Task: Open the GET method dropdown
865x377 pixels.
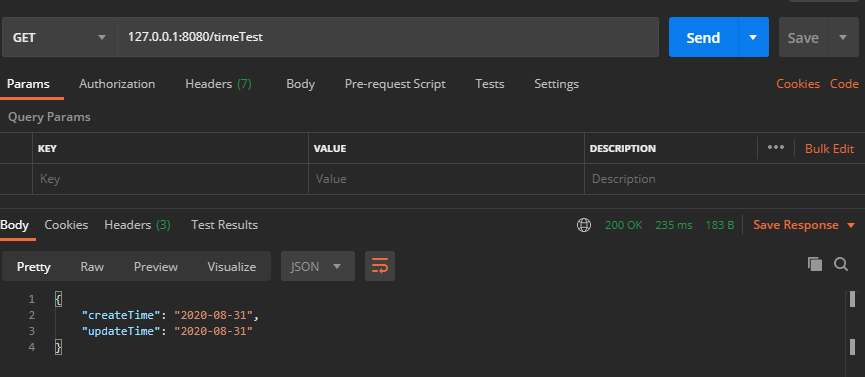Action: [60, 37]
